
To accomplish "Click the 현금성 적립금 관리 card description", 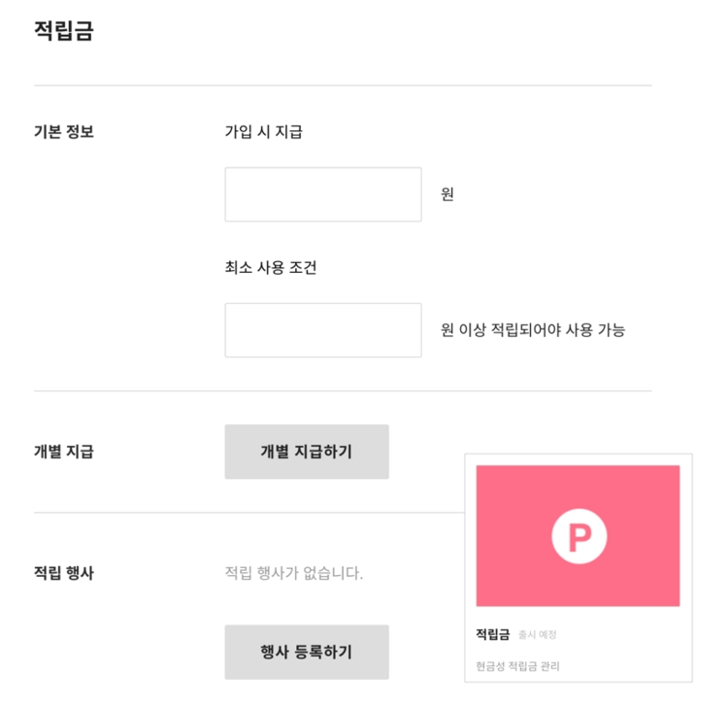I will pyautogui.click(x=517, y=666).
